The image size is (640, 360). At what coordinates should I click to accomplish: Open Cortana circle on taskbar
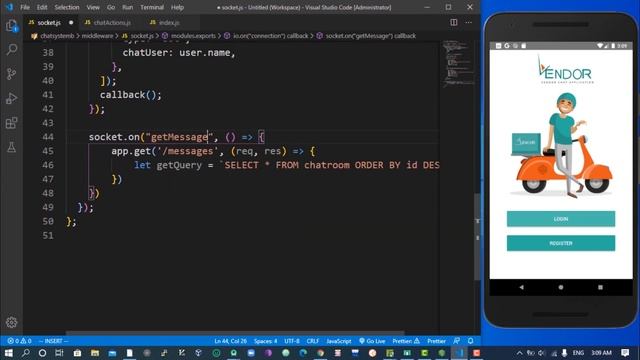(x=42, y=353)
